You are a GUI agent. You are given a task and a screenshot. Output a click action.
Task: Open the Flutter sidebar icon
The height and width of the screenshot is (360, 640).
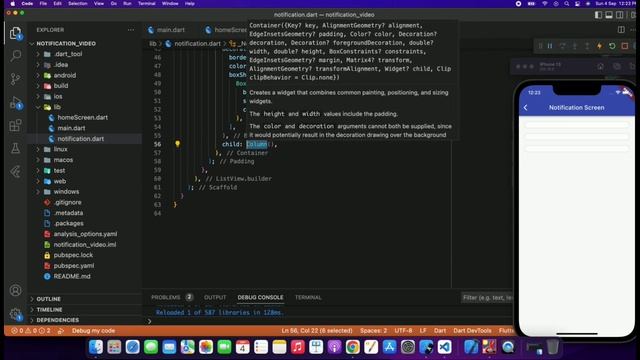click(x=16, y=172)
